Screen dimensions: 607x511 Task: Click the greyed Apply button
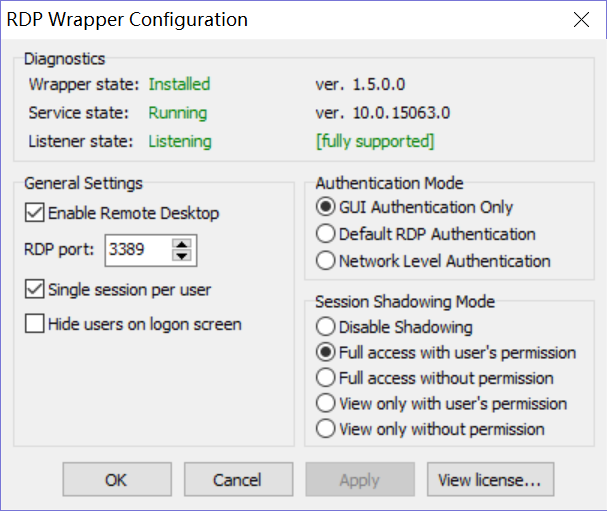(360, 480)
